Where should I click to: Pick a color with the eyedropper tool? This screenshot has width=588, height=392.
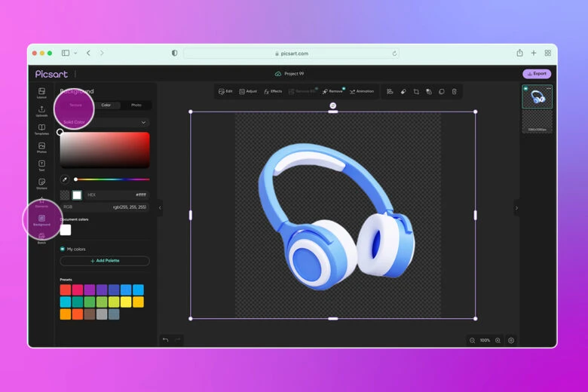pyautogui.click(x=65, y=179)
